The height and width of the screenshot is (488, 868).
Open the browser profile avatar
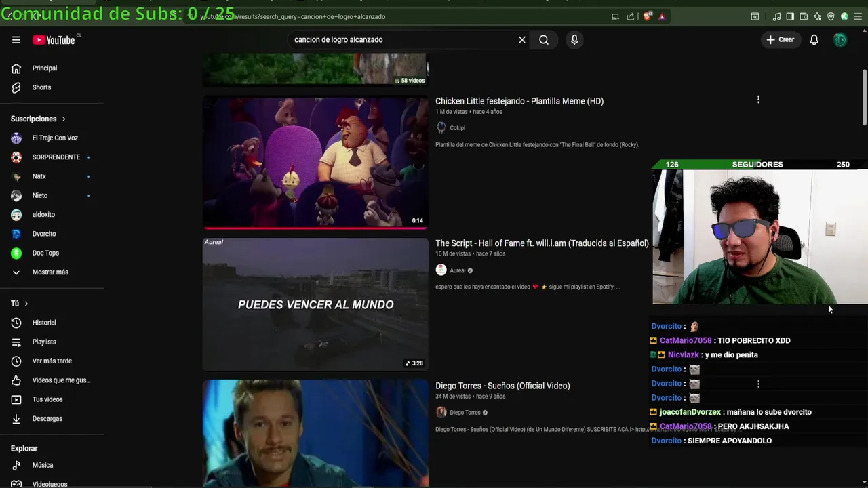coord(844,16)
